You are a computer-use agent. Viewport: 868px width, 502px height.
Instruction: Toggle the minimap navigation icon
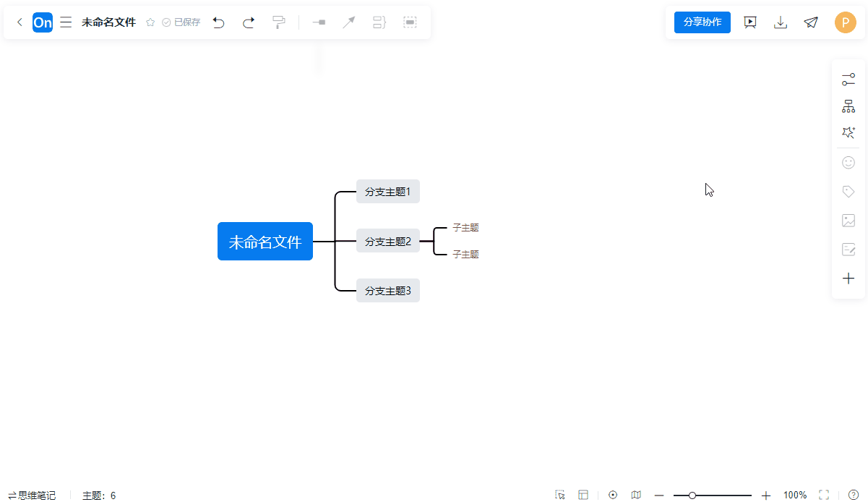coord(636,495)
